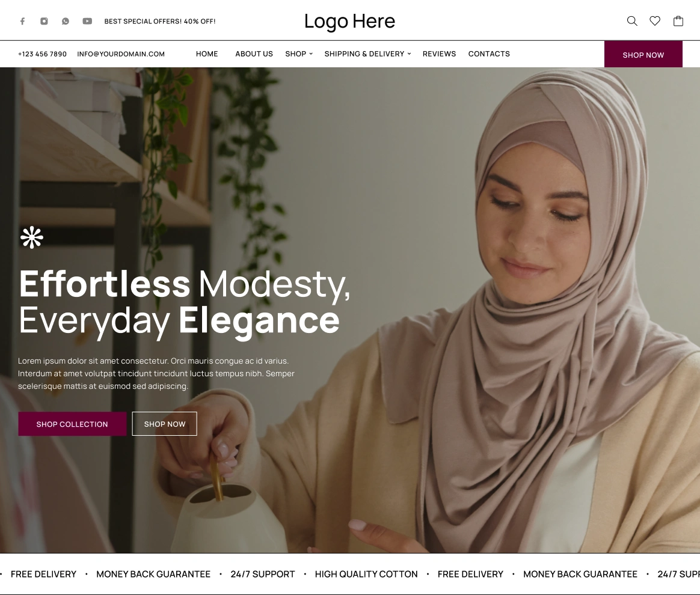Image resolution: width=700 pixels, height=595 pixels.
Task: Click the search magnifier icon
Action: [631, 21]
